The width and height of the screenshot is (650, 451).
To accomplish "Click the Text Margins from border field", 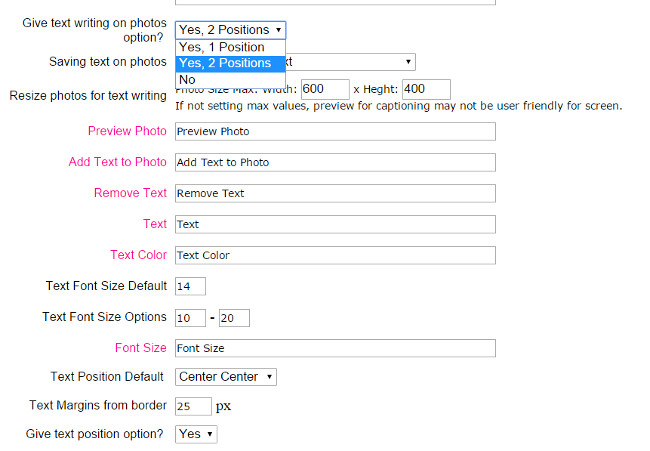I will point(193,406).
